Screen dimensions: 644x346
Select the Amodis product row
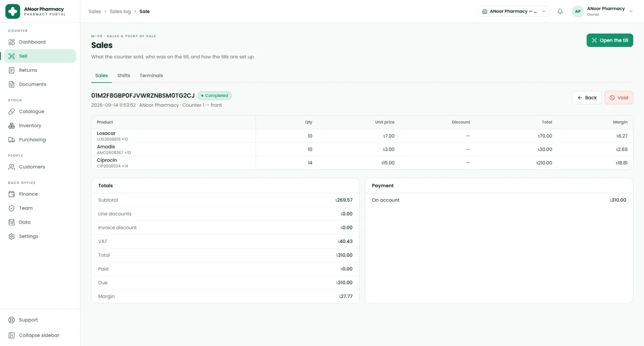pyautogui.click(x=362, y=149)
